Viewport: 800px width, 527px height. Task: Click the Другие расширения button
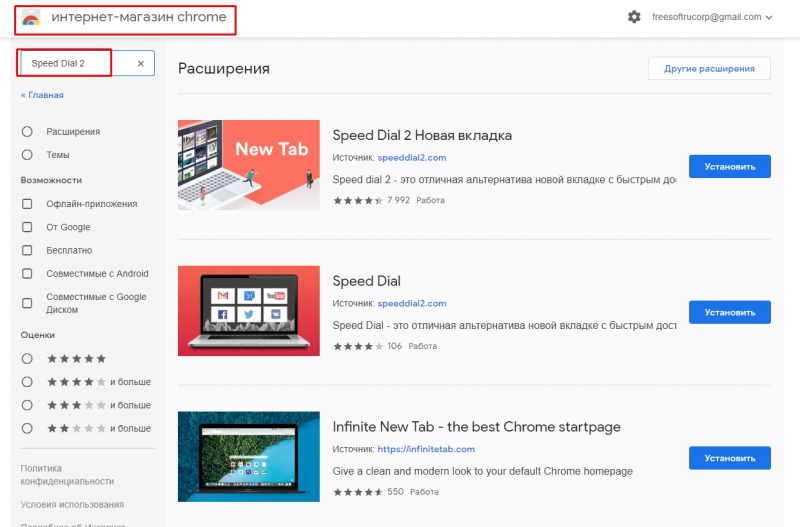pos(709,68)
